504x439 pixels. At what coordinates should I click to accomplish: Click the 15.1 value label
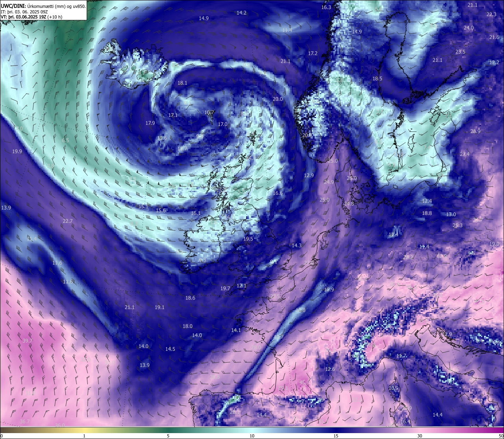[x=143, y=206]
